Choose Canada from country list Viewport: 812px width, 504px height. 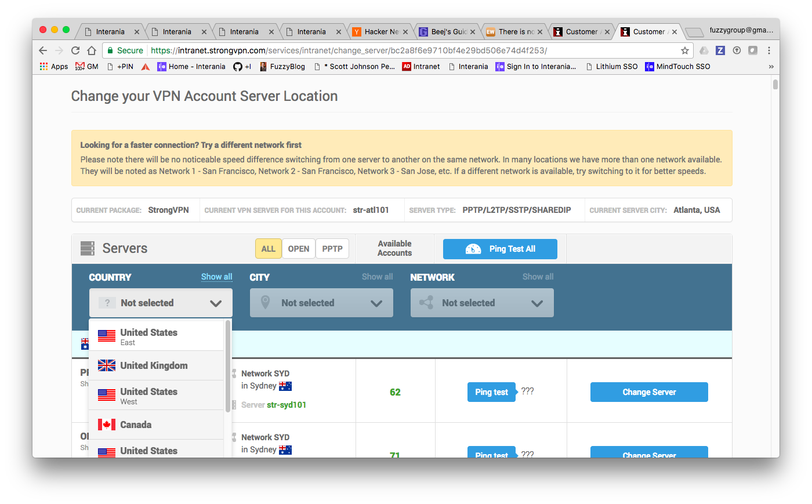[x=156, y=425]
